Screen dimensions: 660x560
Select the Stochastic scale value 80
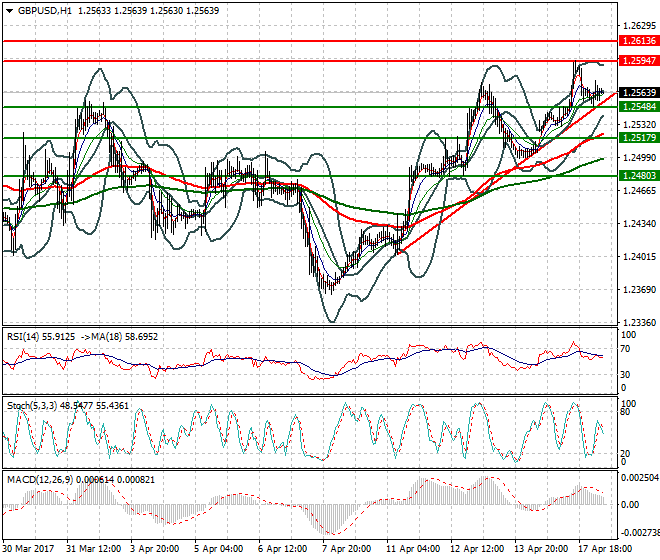tap(626, 412)
